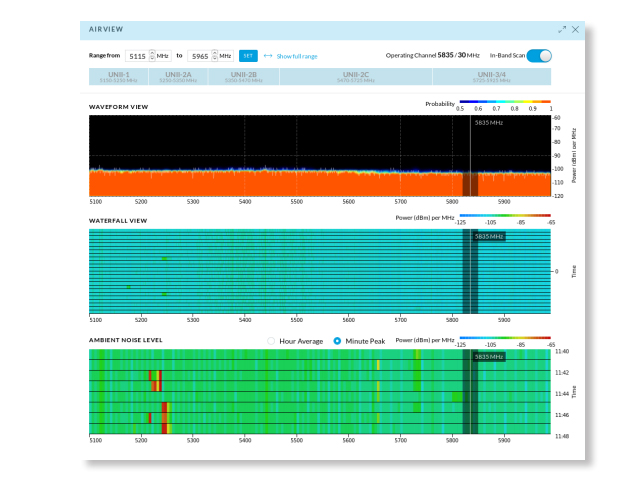Select the UNII-2C band tab
The image size is (624, 498).
coord(356,76)
